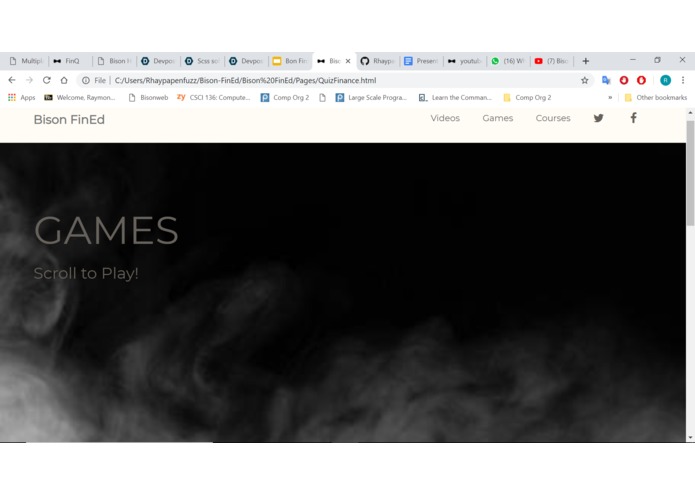Open the Videos link in the navbar
Screen dimensions: 695x494
click(445, 118)
